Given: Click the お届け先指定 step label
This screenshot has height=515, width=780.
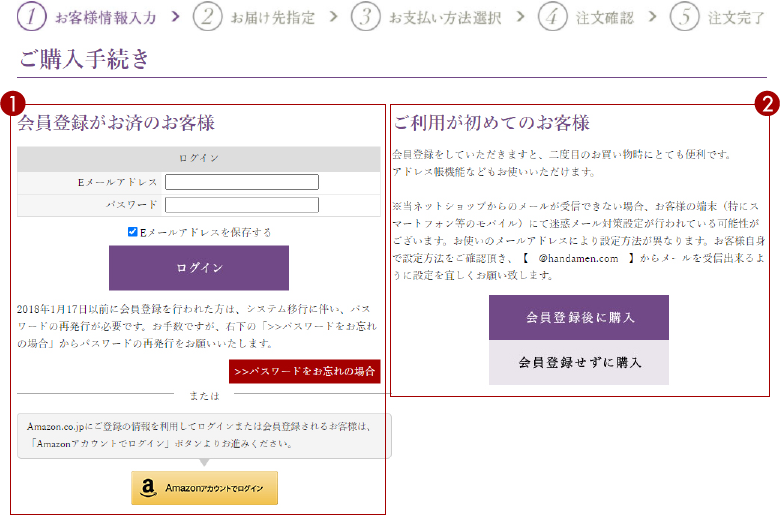Looking at the screenshot, I should point(271,17).
